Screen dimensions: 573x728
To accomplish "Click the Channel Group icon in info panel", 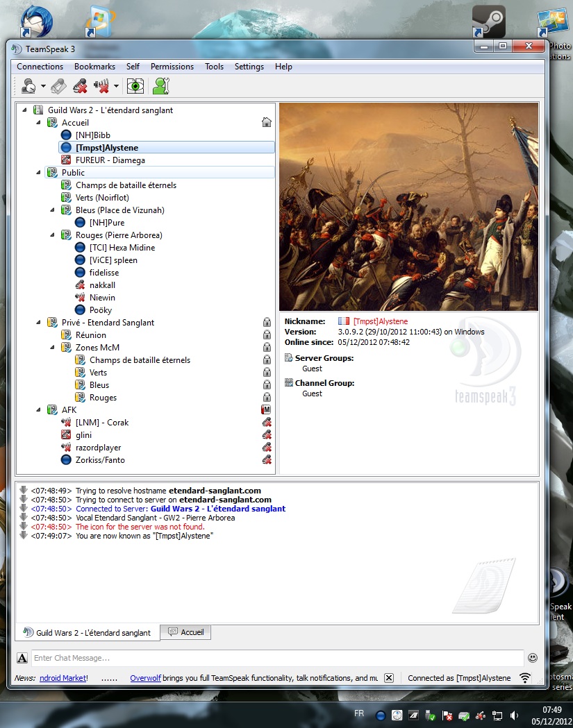I will coord(288,383).
